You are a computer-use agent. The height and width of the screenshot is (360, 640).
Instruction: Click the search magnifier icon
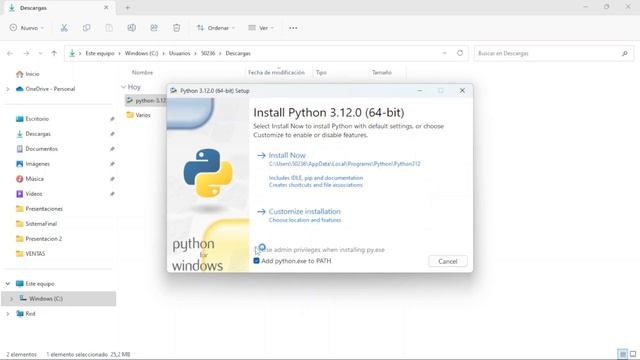coord(624,53)
